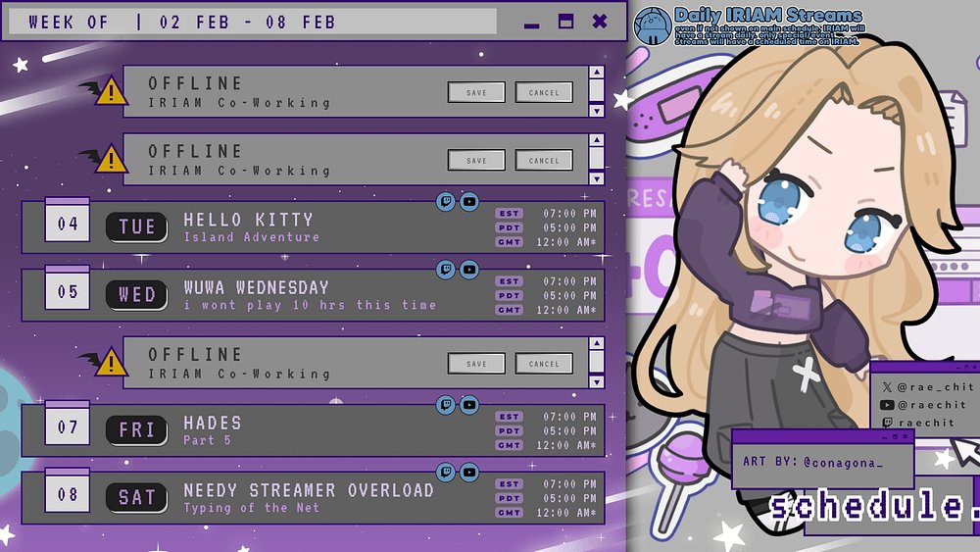This screenshot has height=552, width=980.
Task: Open the IRIAM logo beside Daily IRIAM Streams
Action: tap(651, 26)
